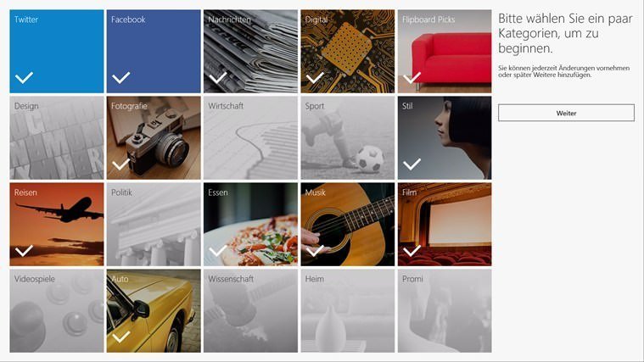Uncheck the Fotografie camera tile

[x=154, y=138]
